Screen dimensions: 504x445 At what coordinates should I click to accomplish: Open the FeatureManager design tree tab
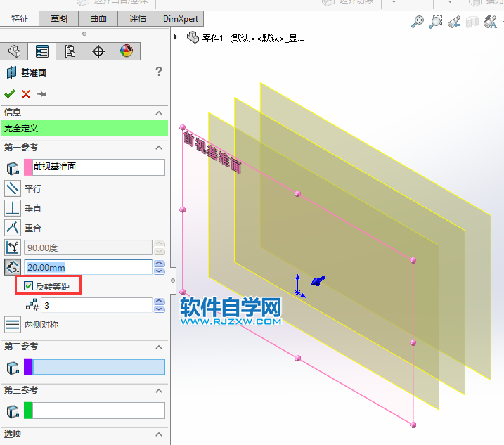tap(14, 51)
